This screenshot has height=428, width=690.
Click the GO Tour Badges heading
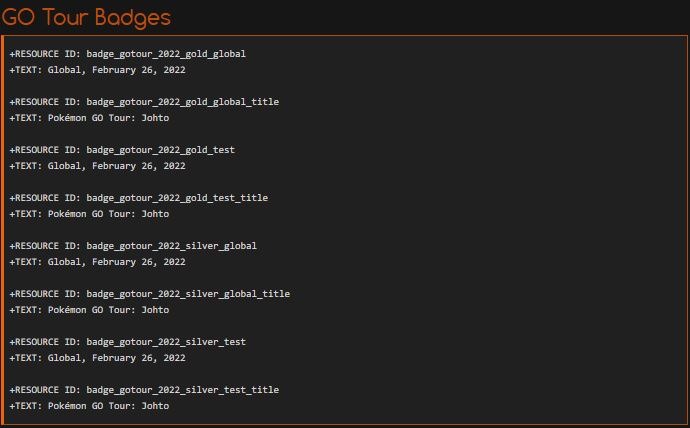pos(86,18)
